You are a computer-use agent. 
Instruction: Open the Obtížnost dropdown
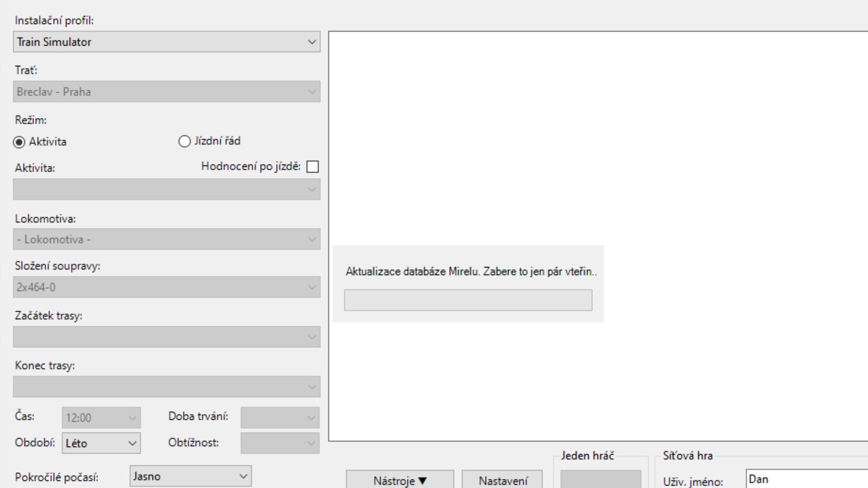280,443
